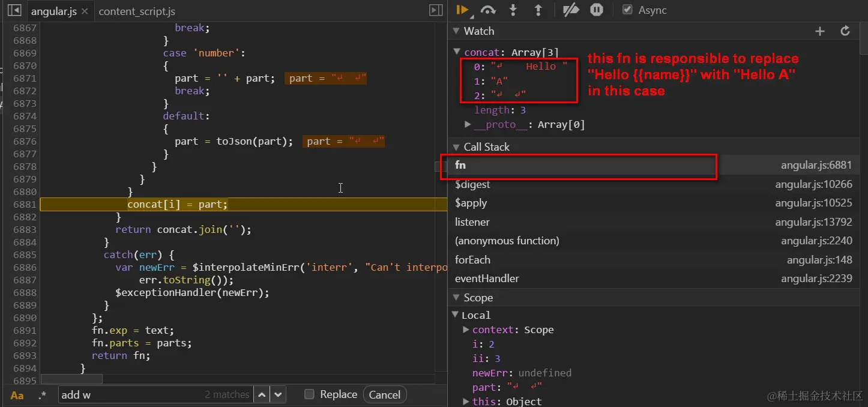This screenshot has width=868, height=407.
Task: Go to previous search match
Action: click(x=262, y=394)
